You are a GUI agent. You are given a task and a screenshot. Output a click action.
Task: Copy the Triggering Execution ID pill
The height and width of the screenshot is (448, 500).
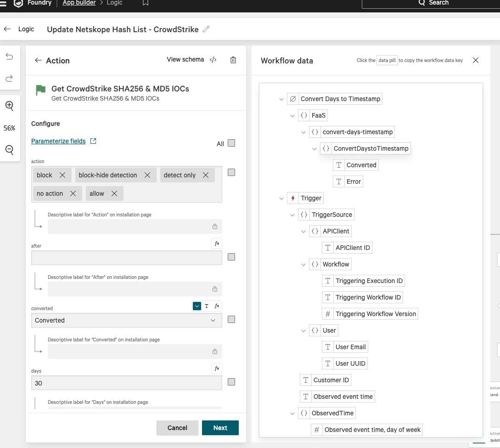[364, 281]
